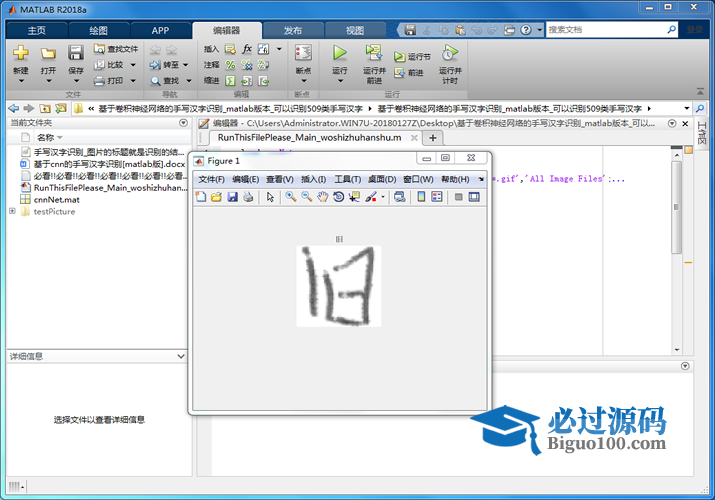
Task: Toggle the Edit Plot arrow tool
Action: pyautogui.click(x=270, y=197)
